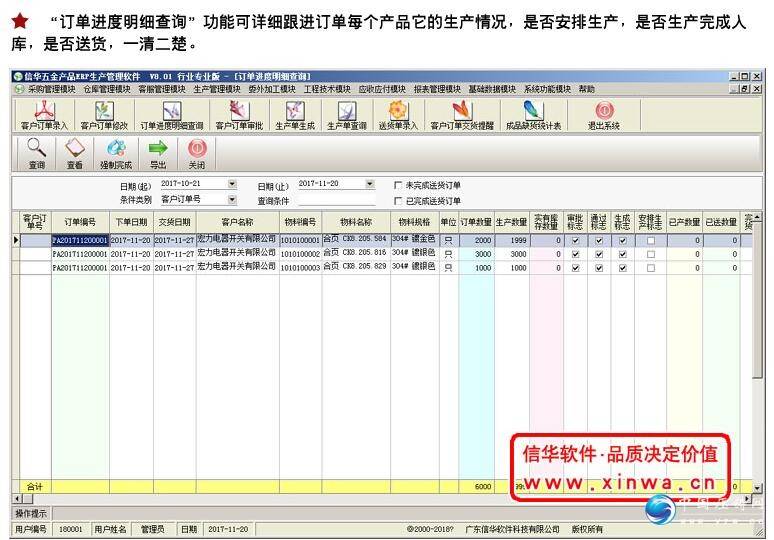774x540 pixels.
Task: Click the 查看 view icon
Action: pyautogui.click(x=75, y=154)
